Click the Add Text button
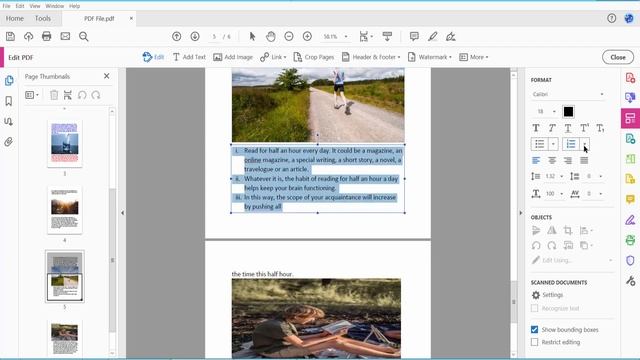Screen dimensions: 640x360 click(x=189, y=57)
